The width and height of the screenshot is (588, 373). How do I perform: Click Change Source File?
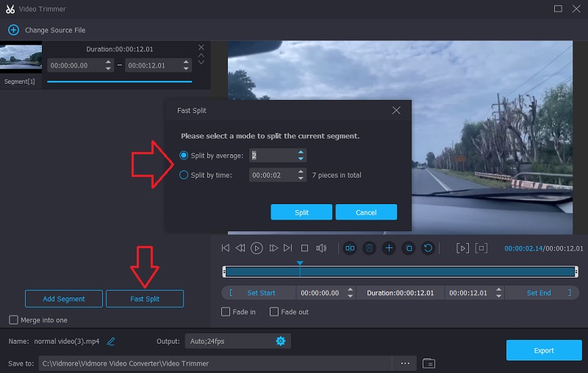tap(46, 30)
